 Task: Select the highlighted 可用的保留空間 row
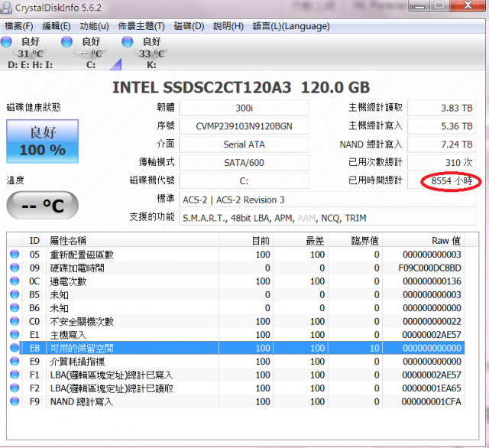[236, 348]
